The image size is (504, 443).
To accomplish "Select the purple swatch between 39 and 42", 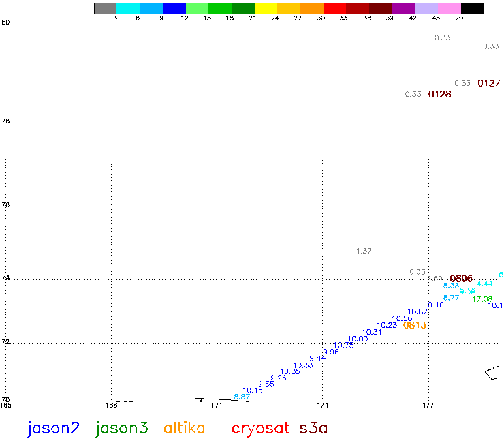I will (x=403, y=8).
